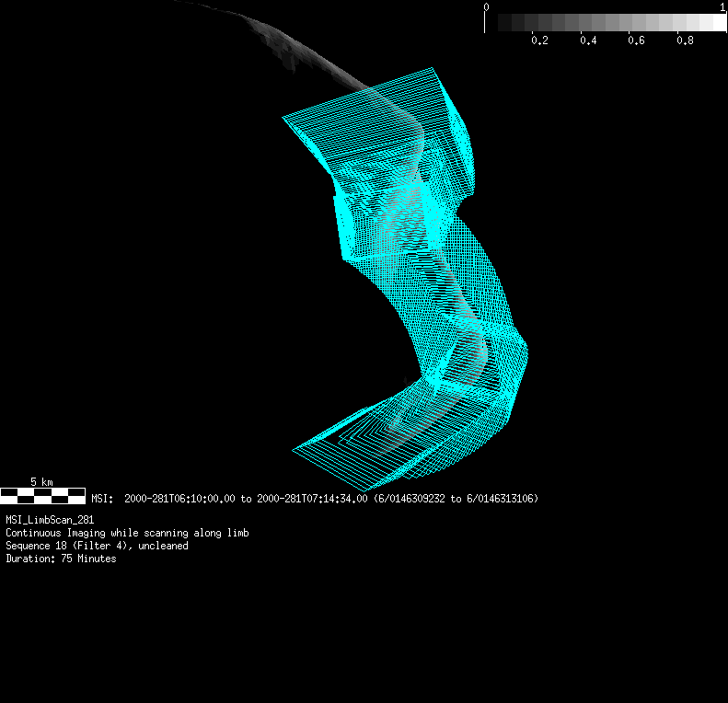Screen dimensions: 728x703
Task: Click the MSI time range caption
Action: pyautogui.click(x=315, y=499)
